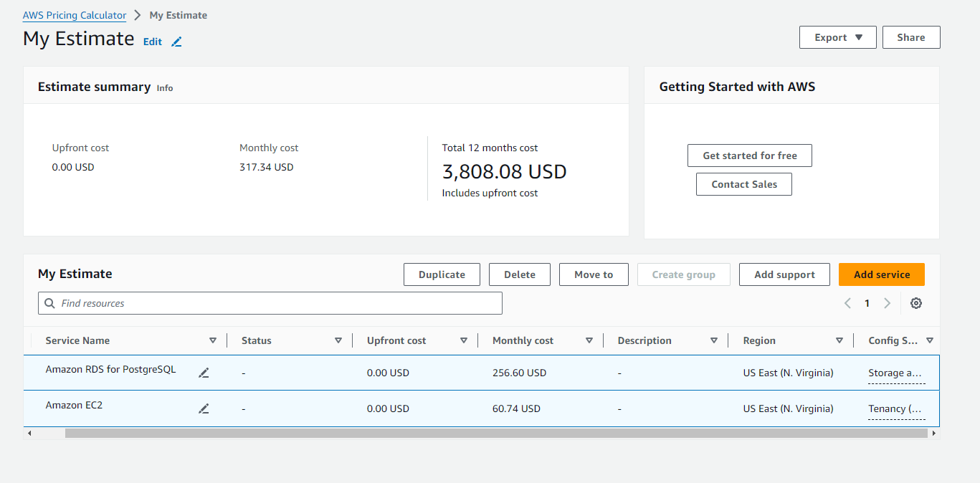Viewport: 980px width, 483px height.
Task: Click the edit pencil for Amazon RDS for PostgreSQL
Action: [204, 373]
